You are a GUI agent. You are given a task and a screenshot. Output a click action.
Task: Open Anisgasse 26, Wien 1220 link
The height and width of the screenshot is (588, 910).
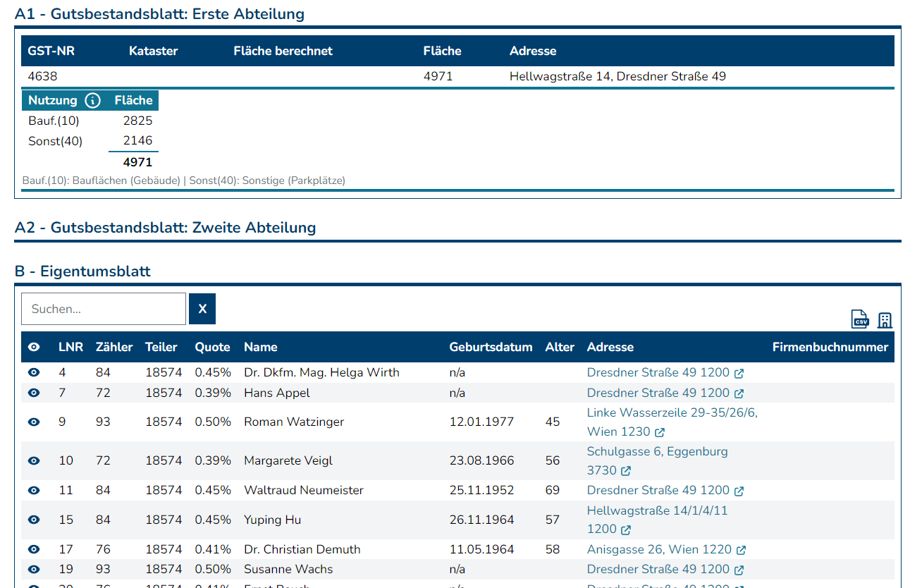click(659, 549)
